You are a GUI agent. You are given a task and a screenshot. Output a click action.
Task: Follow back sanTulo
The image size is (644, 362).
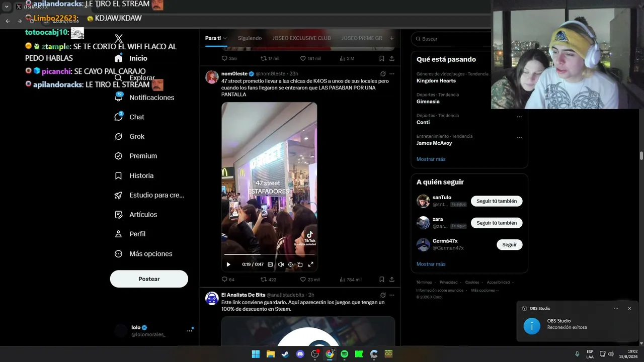click(497, 201)
